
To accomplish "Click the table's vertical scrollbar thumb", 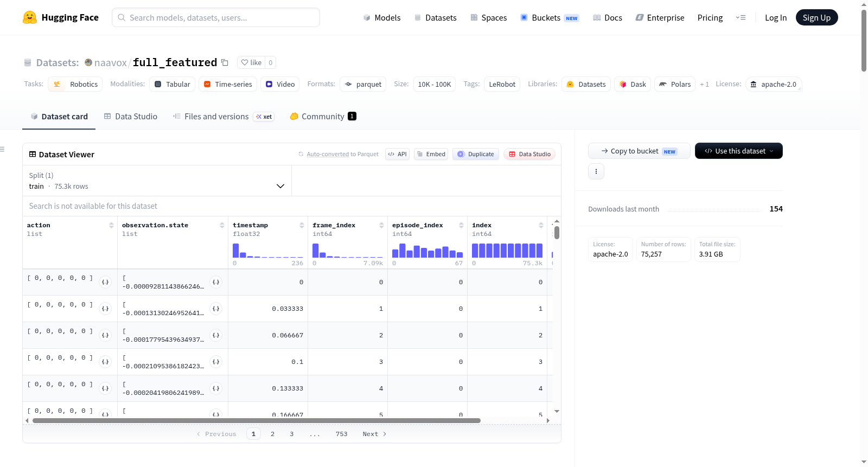I will (557, 233).
